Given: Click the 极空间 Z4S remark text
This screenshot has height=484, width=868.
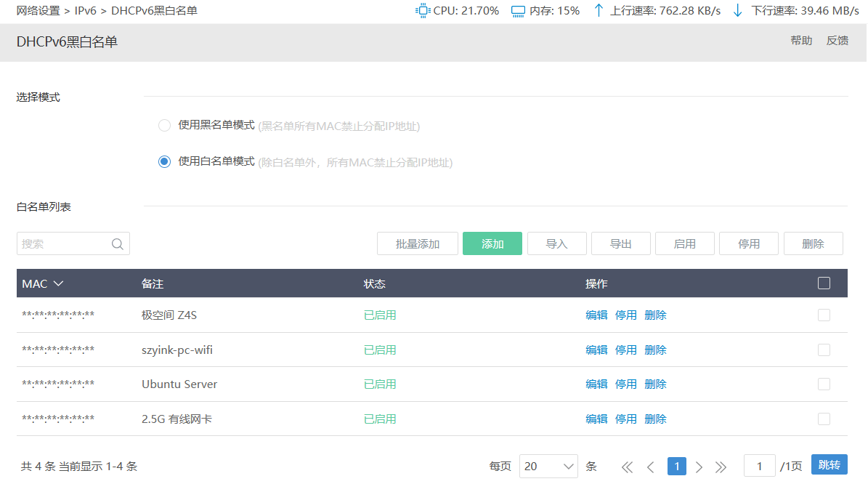Looking at the screenshot, I should [169, 315].
